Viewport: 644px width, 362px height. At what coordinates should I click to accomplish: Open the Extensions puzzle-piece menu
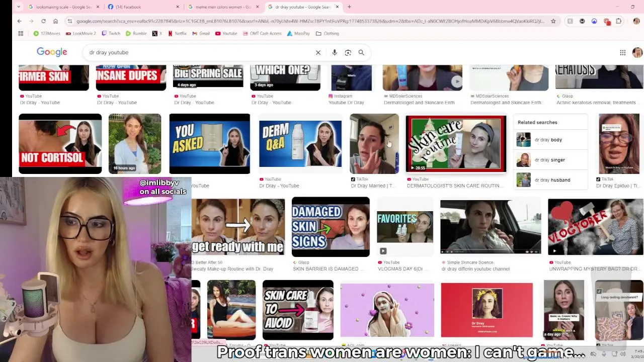point(618,21)
